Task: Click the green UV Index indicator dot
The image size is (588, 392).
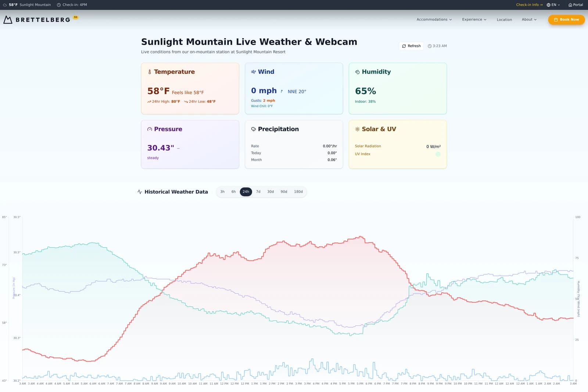Action: [438, 154]
